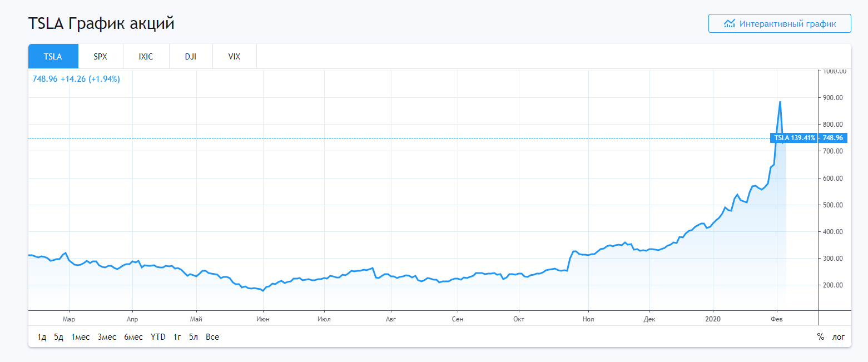This screenshot has width=868, height=362.
Task: Open the interactive chart button
Action: click(x=780, y=23)
